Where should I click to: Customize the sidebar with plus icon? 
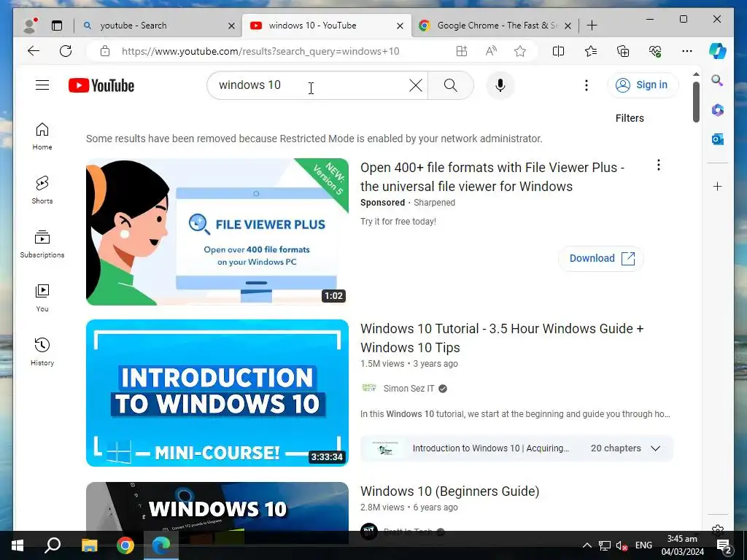click(718, 186)
